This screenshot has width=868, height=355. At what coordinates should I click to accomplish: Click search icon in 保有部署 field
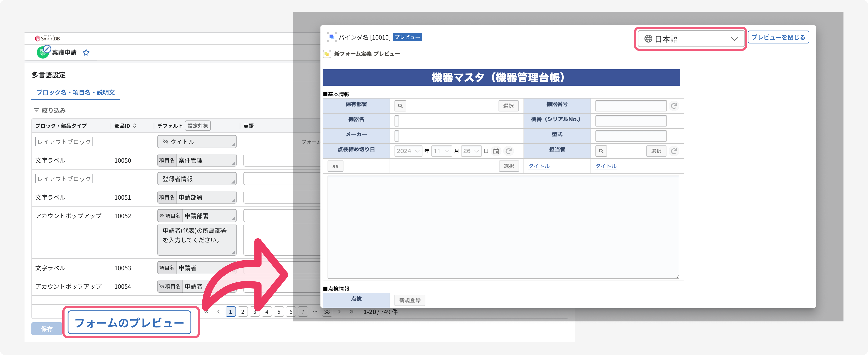pyautogui.click(x=400, y=106)
